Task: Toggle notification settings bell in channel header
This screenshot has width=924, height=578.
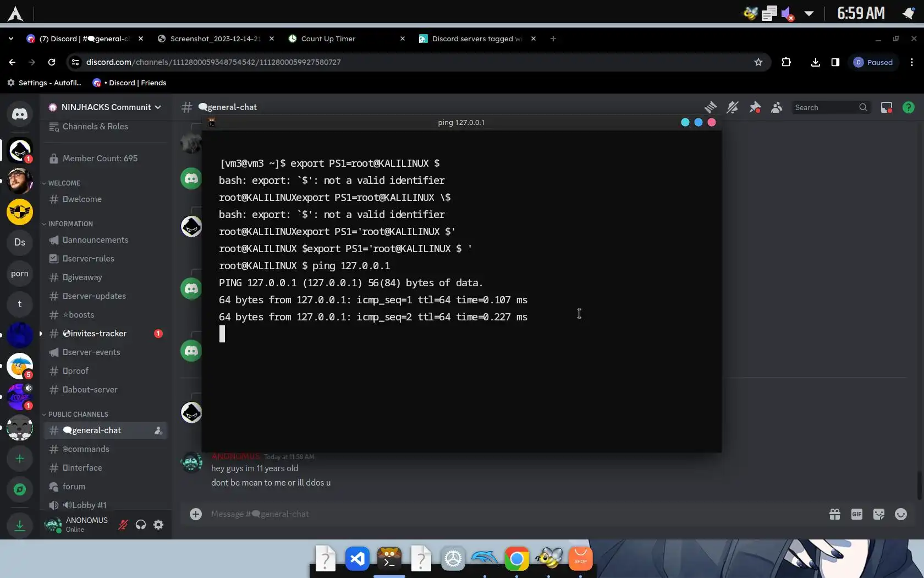Action: [x=733, y=107]
